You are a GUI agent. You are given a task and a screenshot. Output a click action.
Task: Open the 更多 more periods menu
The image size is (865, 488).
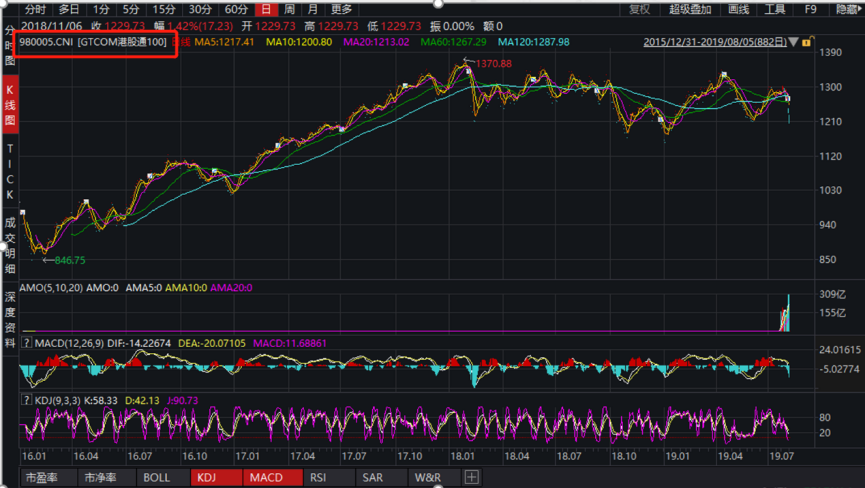tap(341, 9)
